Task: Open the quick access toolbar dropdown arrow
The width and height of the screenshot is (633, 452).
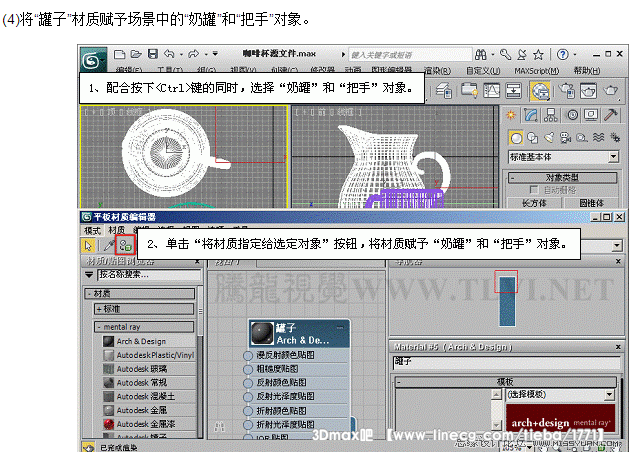Action: pos(215,54)
